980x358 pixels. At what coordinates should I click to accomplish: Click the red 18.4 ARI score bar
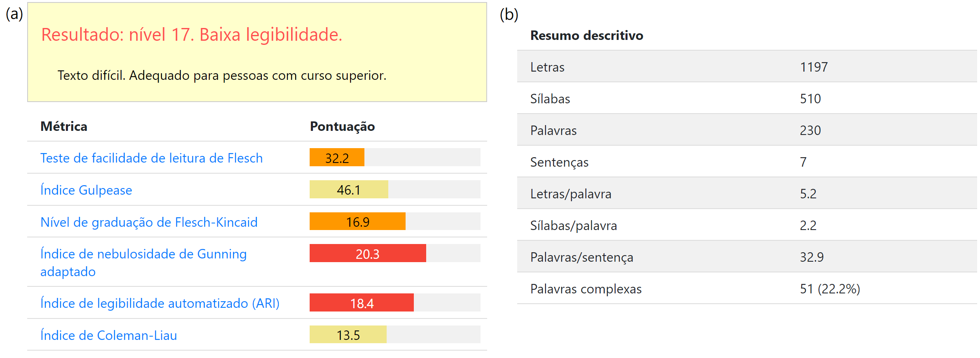pyautogui.click(x=362, y=303)
